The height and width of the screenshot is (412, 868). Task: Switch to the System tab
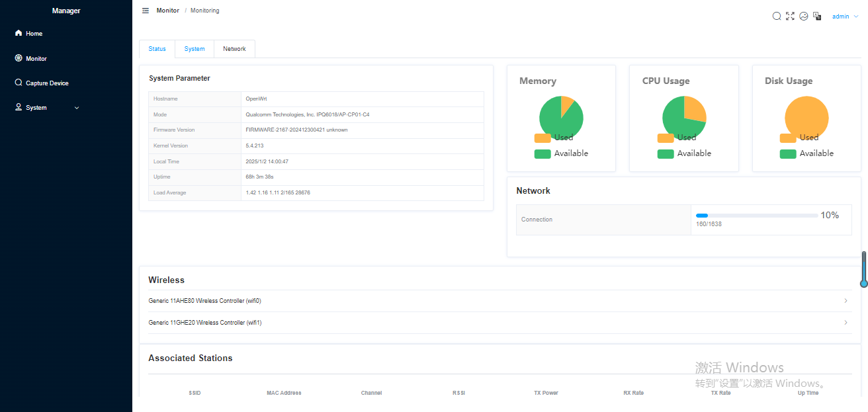click(x=195, y=49)
